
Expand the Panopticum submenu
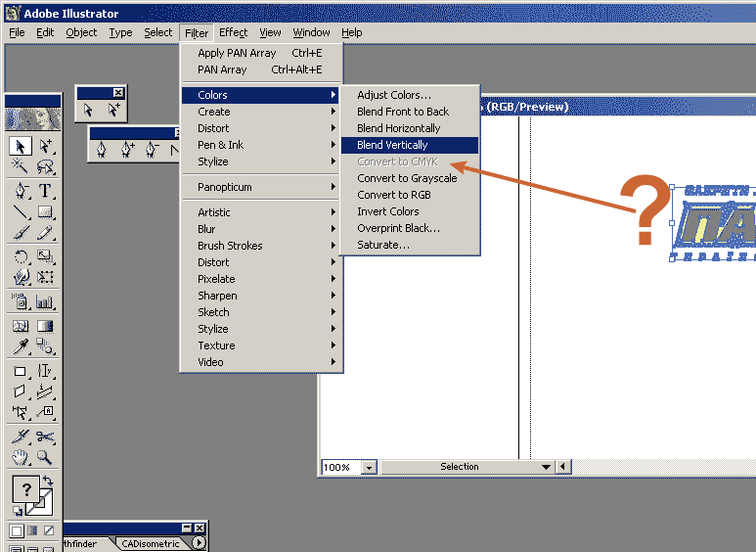tap(262, 187)
